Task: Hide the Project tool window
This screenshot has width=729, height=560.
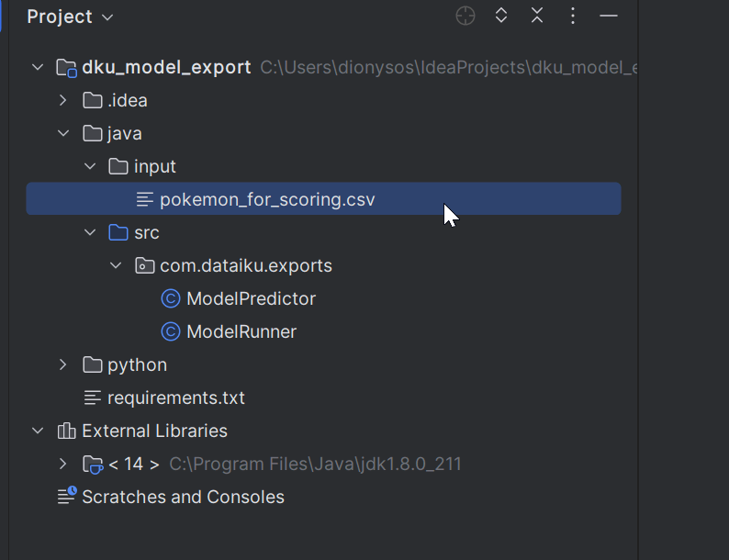Action: click(x=609, y=17)
